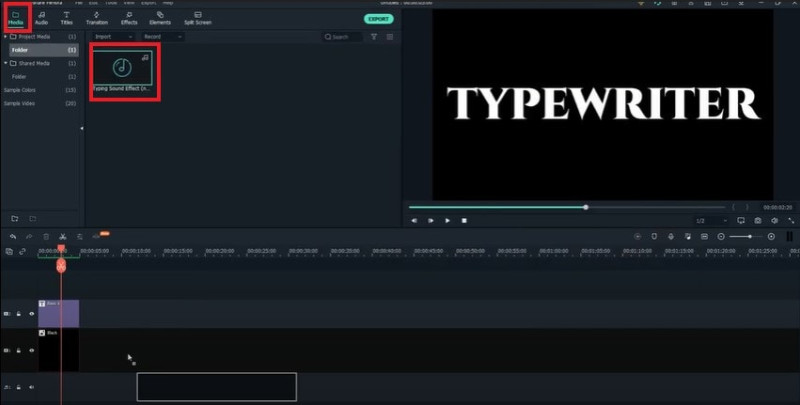Open the Titles tab
Image resolution: width=800 pixels, height=405 pixels.
click(66, 18)
